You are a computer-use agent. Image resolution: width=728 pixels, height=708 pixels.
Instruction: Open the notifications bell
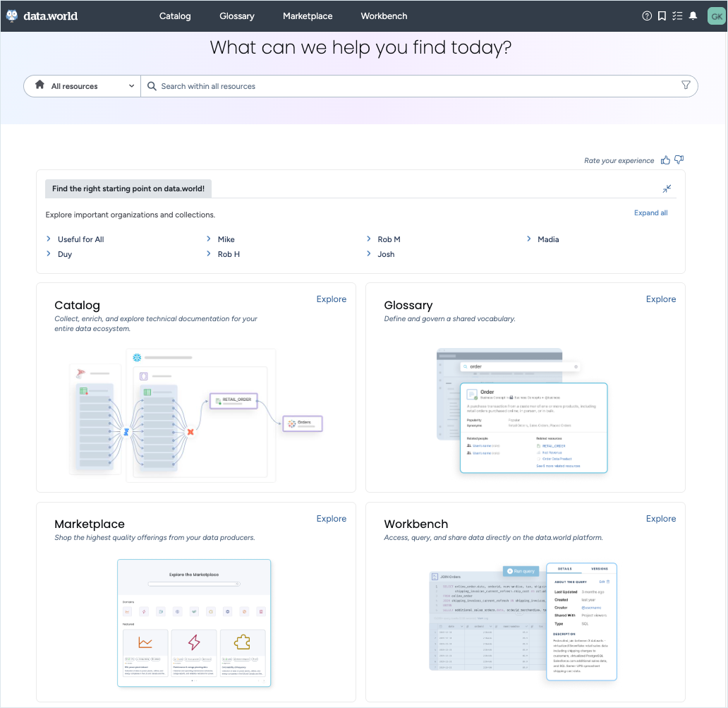click(693, 16)
